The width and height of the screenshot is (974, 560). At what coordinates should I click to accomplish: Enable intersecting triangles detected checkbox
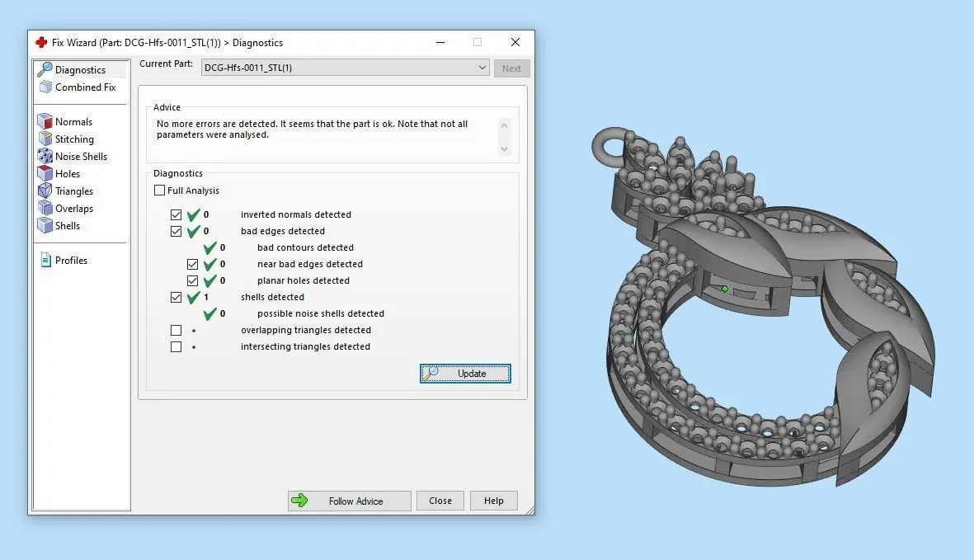point(176,347)
